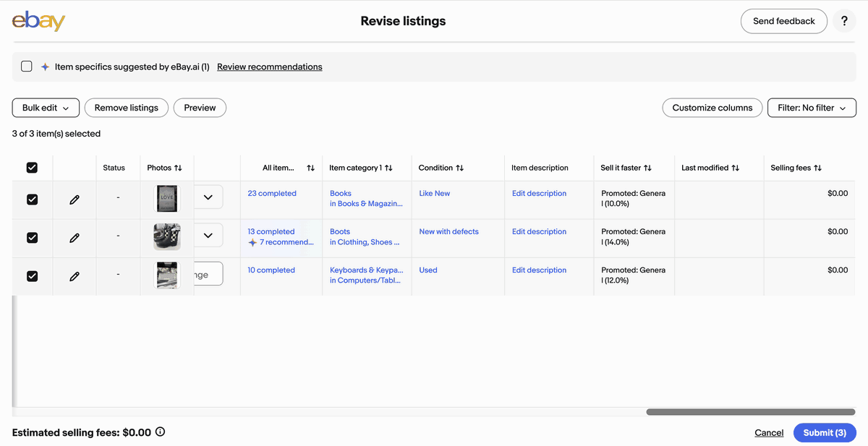Screen dimensions: 868x446
Task: Click info icon beside estimated selling fees
Action: (x=161, y=432)
